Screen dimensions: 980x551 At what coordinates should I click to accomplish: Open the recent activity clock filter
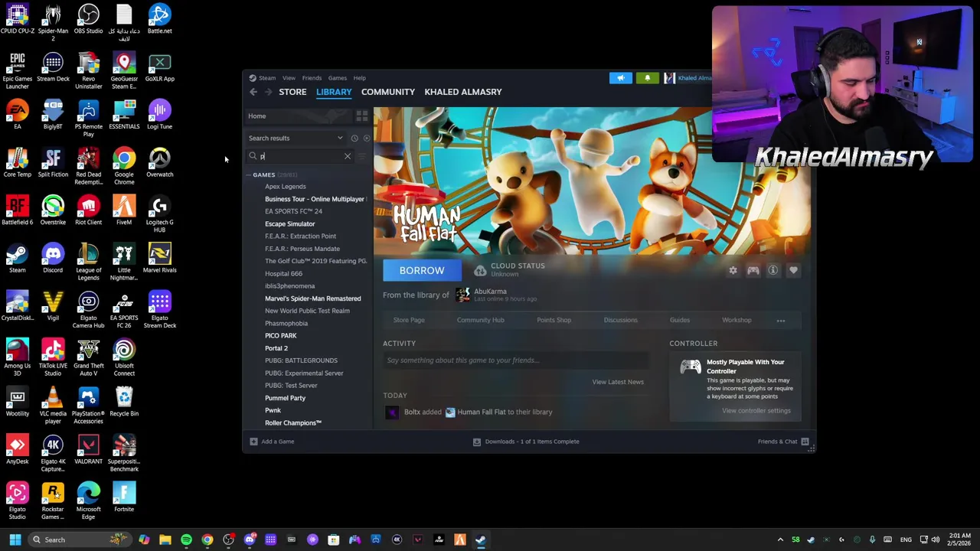click(x=354, y=138)
